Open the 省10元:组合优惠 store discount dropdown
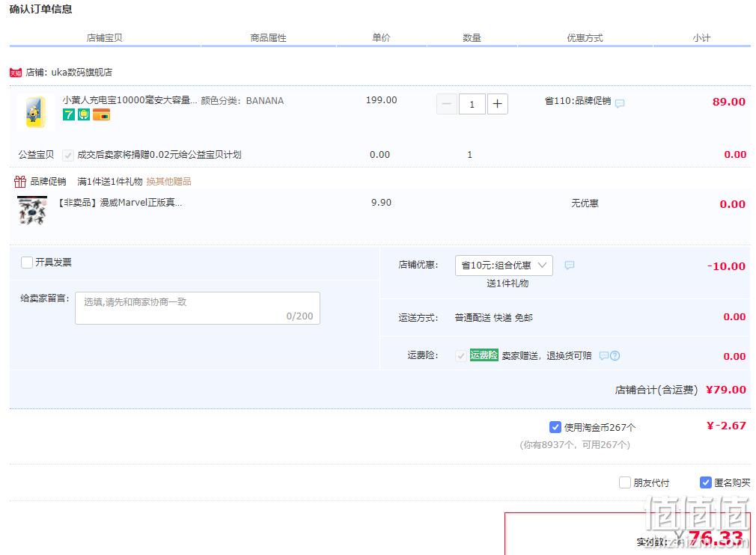The width and height of the screenshot is (756, 555). click(x=504, y=266)
